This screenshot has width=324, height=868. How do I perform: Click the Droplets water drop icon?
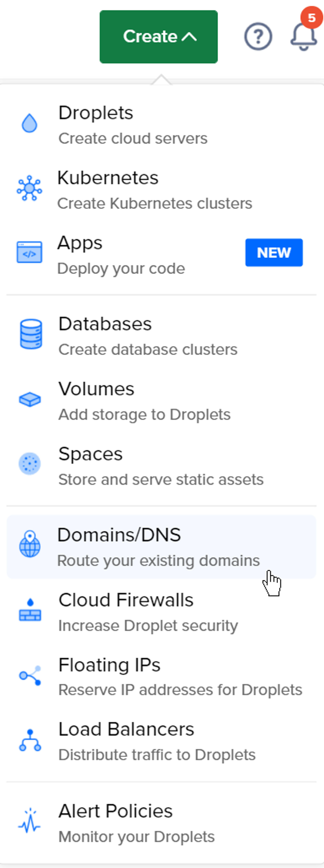point(29,123)
